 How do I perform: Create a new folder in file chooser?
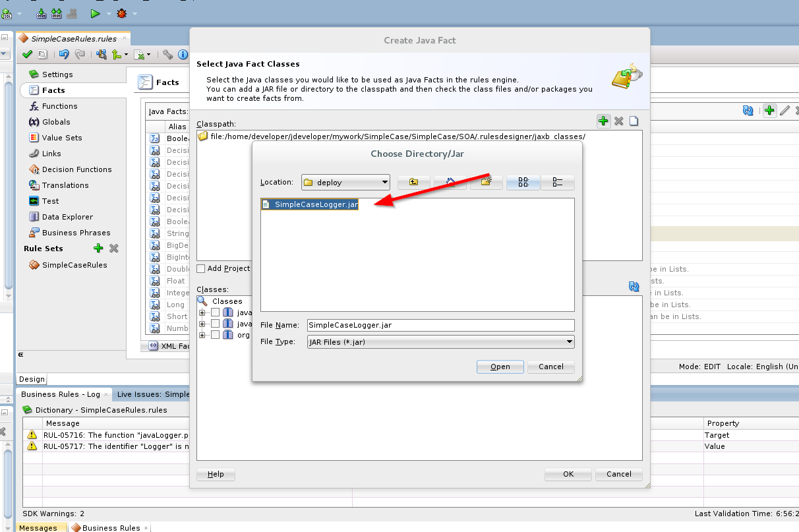click(487, 182)
